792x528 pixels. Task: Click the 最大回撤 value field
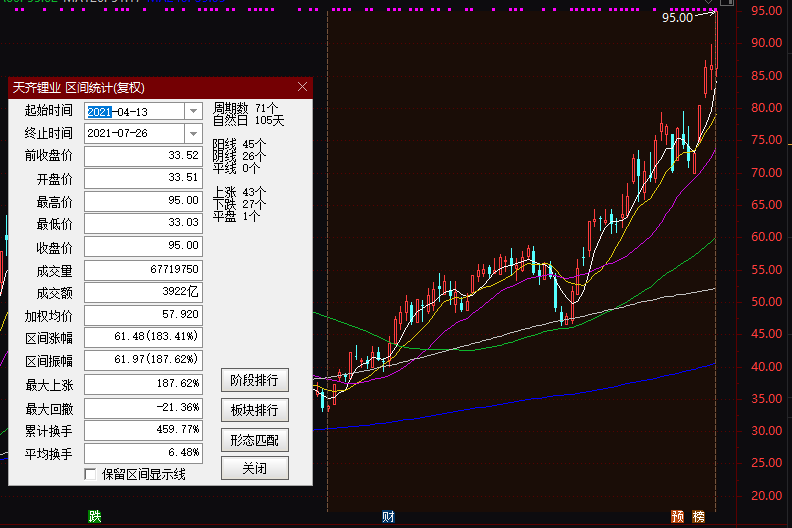click(143, 408)
